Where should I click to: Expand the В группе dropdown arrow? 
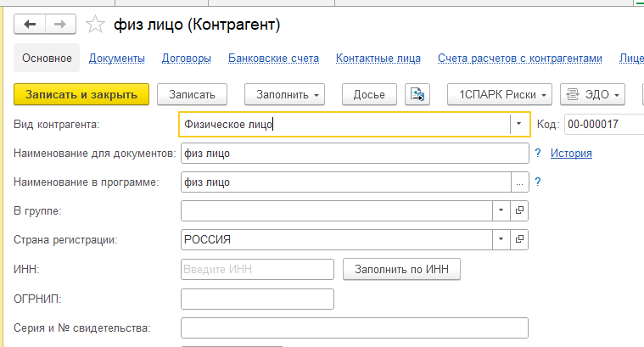coord(501,210)
